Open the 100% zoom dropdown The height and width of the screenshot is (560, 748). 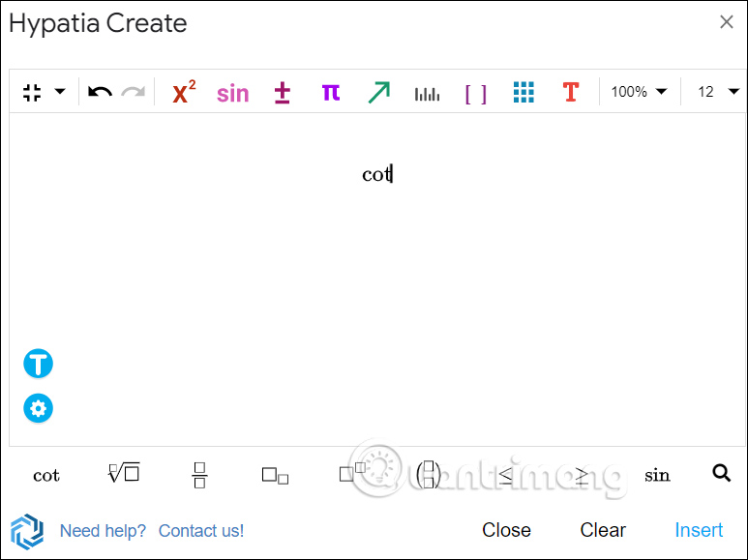point(639,92)
